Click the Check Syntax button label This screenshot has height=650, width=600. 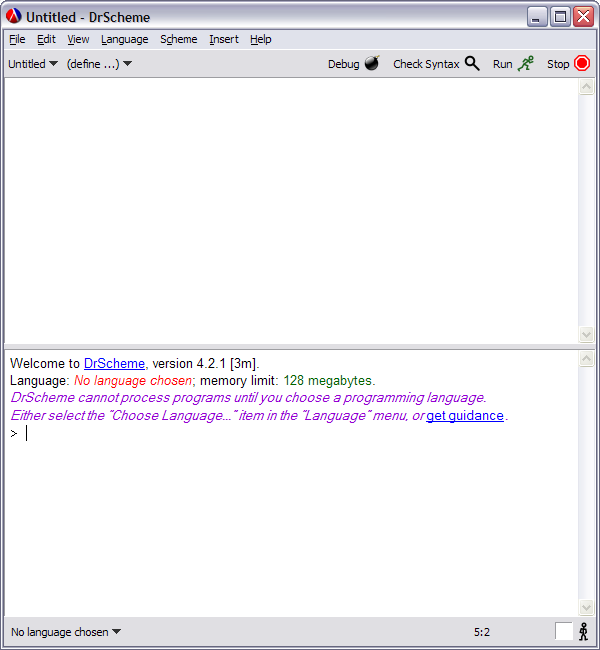pos(426,64)
